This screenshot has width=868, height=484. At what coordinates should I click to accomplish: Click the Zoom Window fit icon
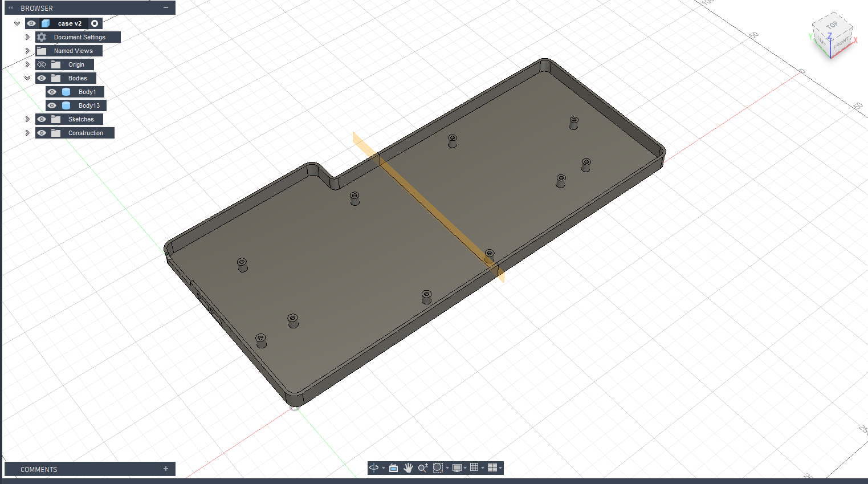438,467
